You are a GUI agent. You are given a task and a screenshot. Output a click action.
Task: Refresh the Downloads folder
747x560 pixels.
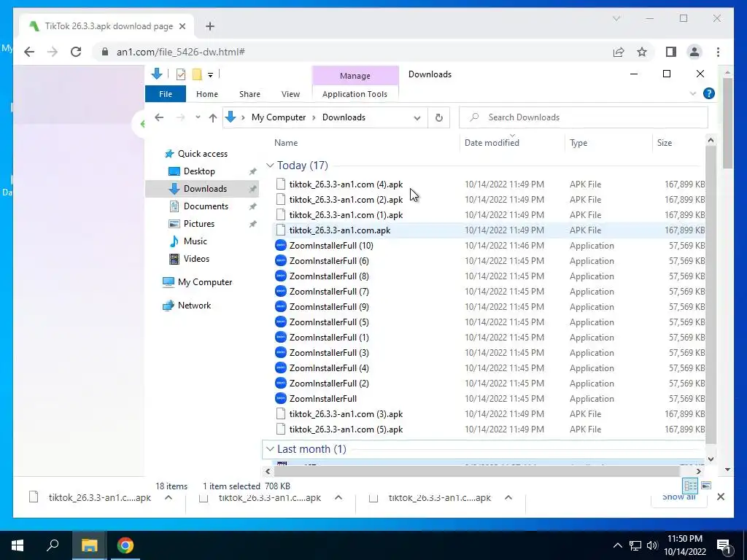438,117
